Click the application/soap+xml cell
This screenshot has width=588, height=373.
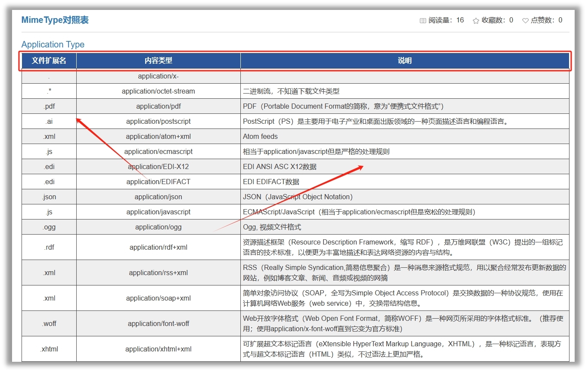[159, 298]
